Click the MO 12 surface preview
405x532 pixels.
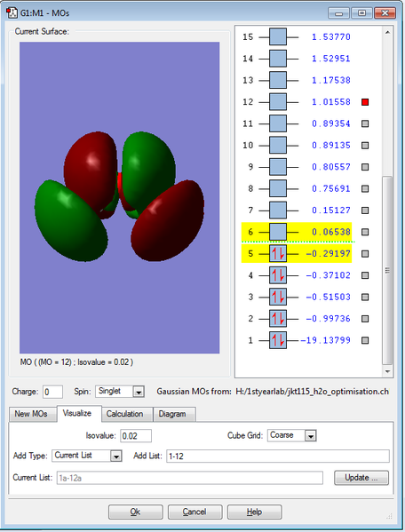point(119,197)
